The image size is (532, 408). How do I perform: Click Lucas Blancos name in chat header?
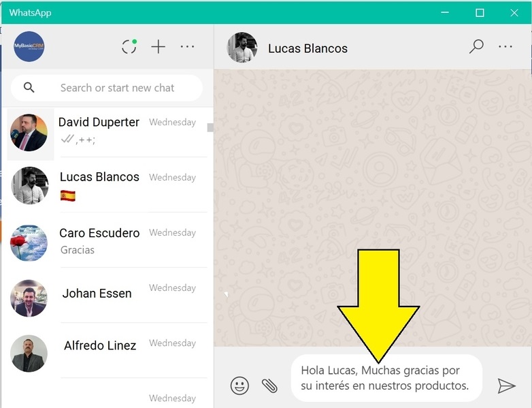click(307, 48)
